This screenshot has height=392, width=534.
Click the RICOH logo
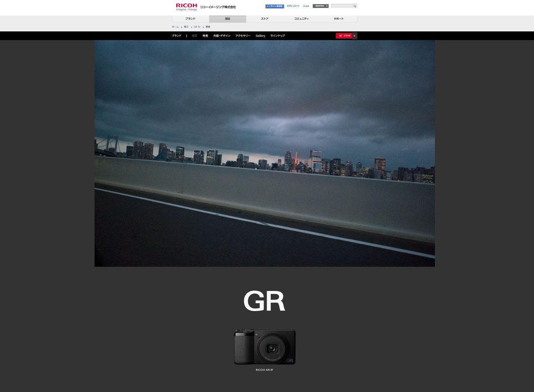click(x=186, y=7)
